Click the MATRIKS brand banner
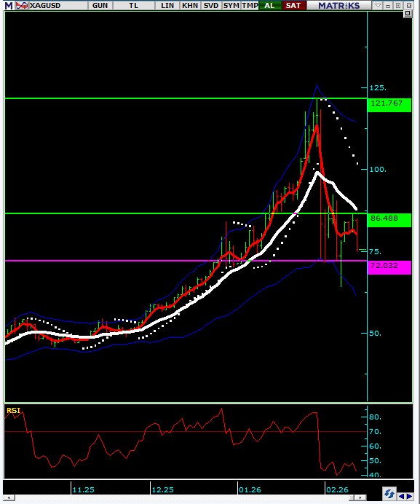 coord(339,6)
